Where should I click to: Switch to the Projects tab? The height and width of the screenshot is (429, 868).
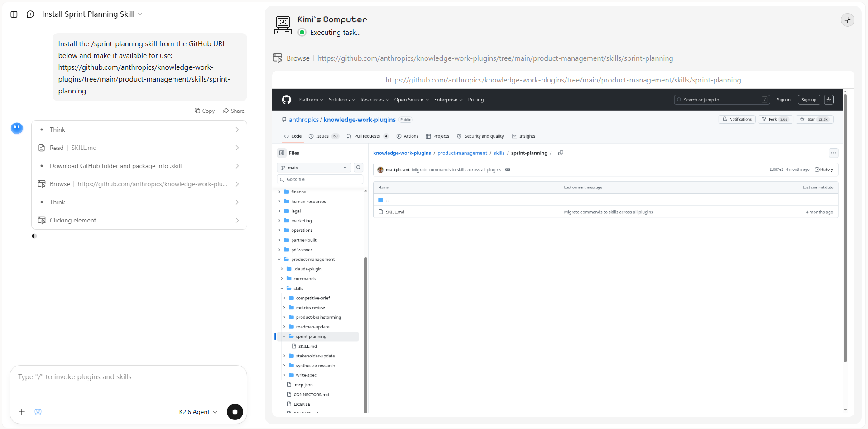point(437,136)
